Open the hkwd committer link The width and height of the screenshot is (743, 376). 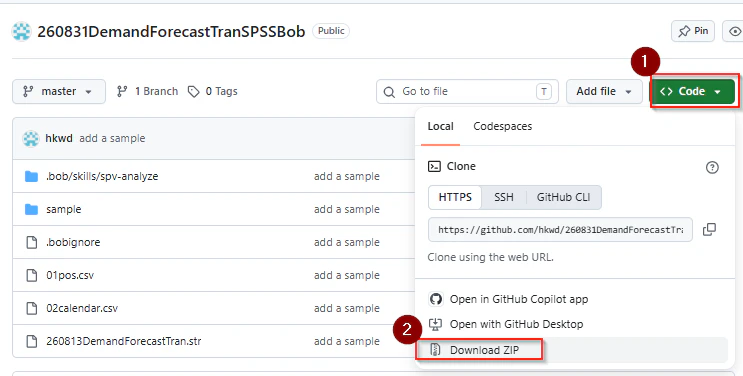(59, 138)
